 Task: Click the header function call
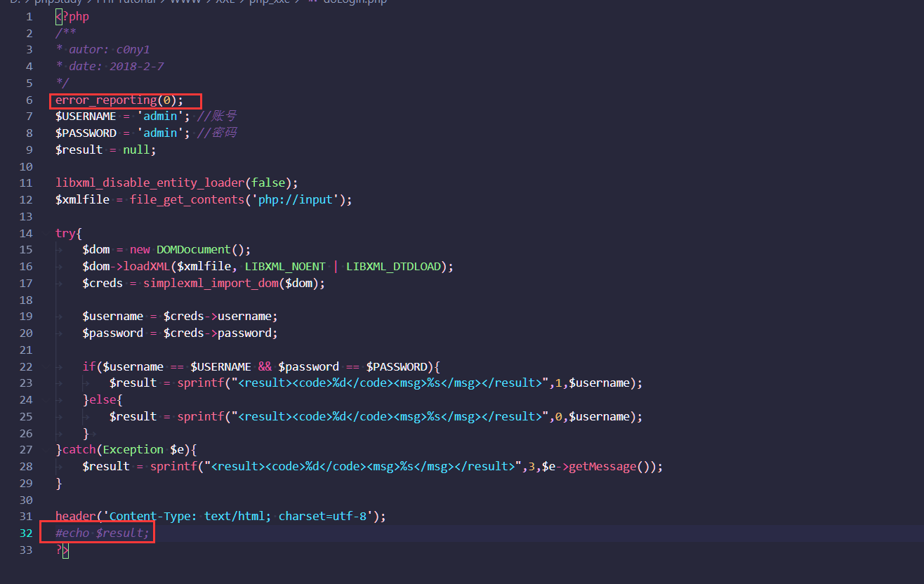coord(76,517)
